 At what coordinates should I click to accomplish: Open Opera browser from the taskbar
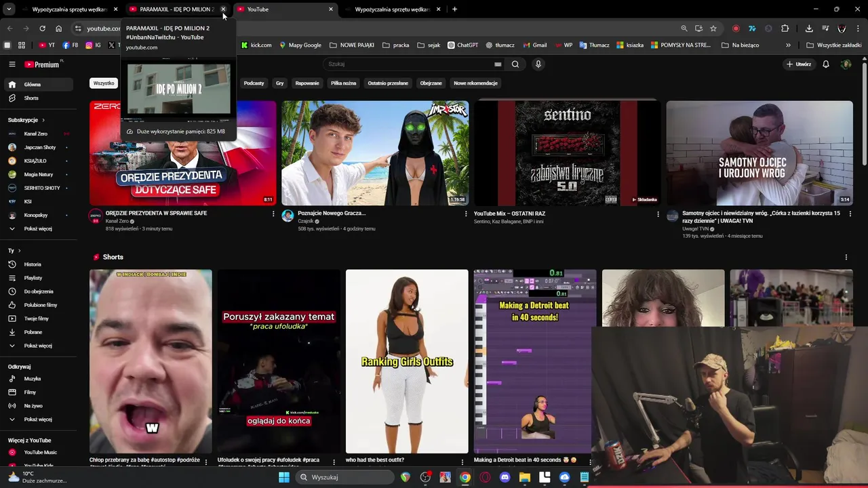485,477
